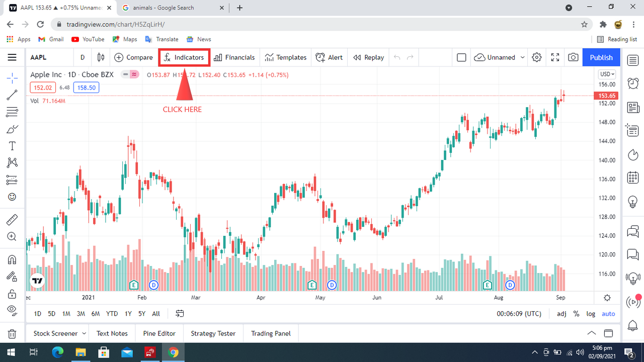Select the ruler measure tool

(x=12, y=220)
